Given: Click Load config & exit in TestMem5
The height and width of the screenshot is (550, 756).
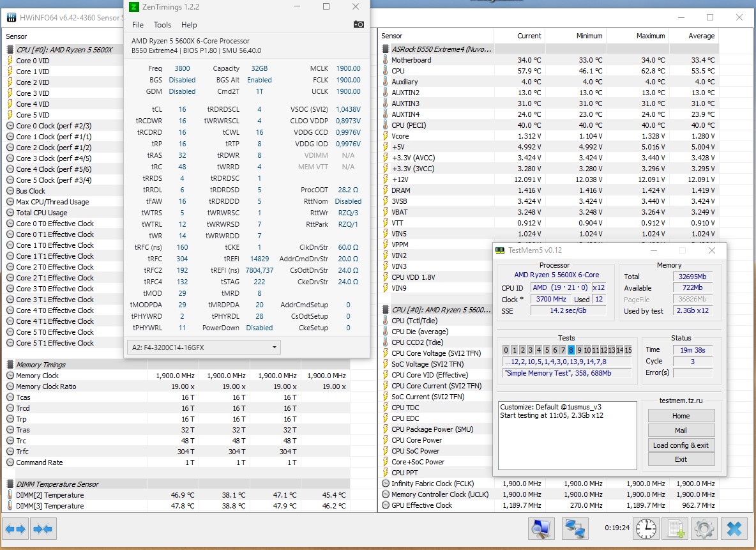Looking at the screenshot, I should (681, 445).
